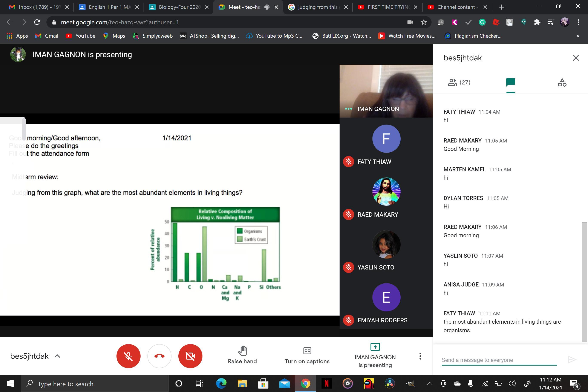Bookmark this page with the star icon

(424, 22)
